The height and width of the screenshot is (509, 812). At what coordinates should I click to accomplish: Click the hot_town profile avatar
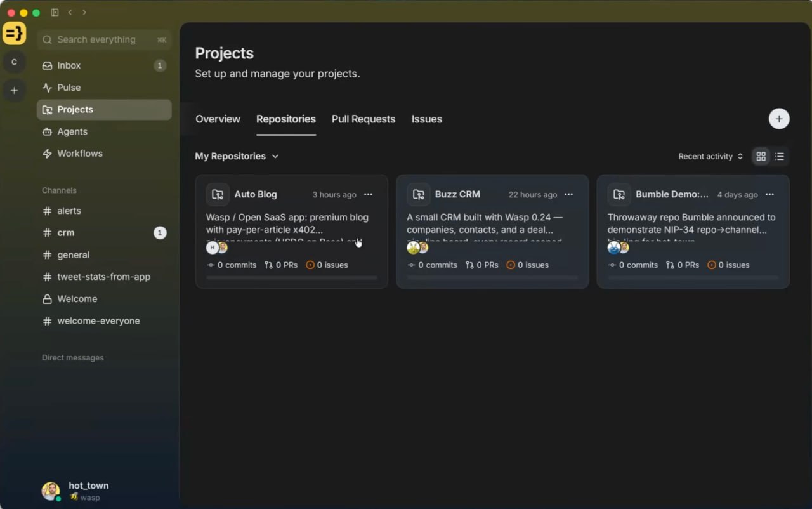coord(51,491)
